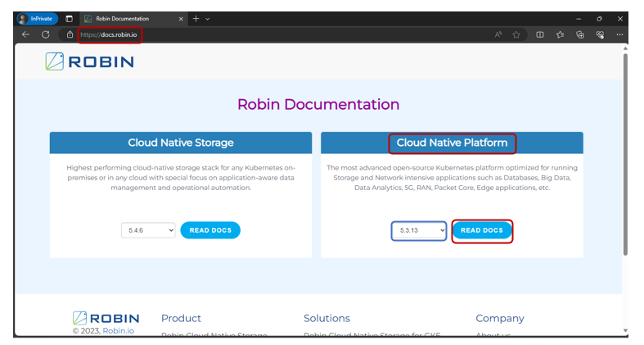View site info lock icon
The width and height of the screenshot is (644, 345).
point(70,34)
